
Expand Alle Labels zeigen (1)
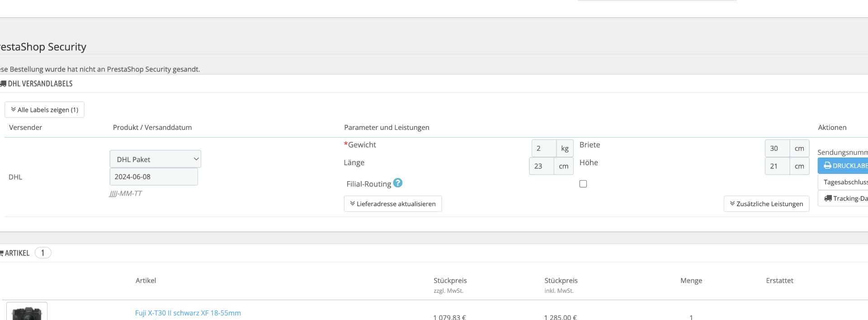tap(44, 110)
